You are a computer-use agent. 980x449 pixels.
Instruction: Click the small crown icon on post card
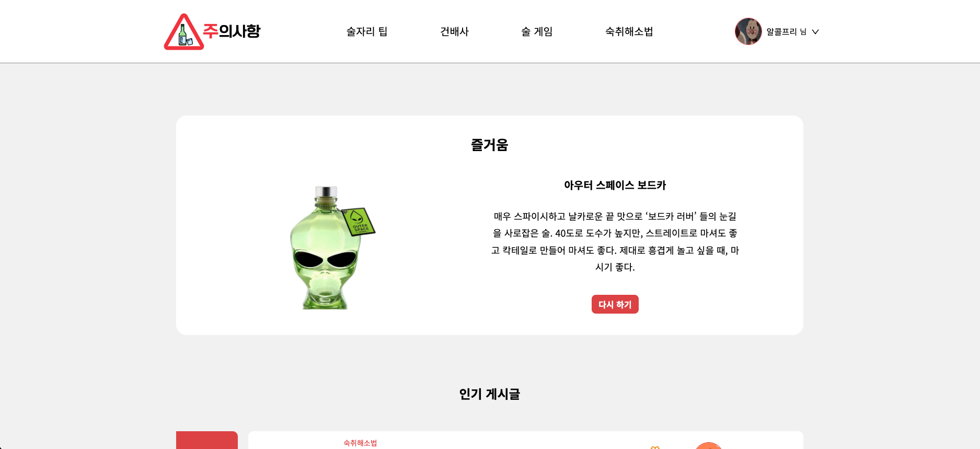pos(655,447)
